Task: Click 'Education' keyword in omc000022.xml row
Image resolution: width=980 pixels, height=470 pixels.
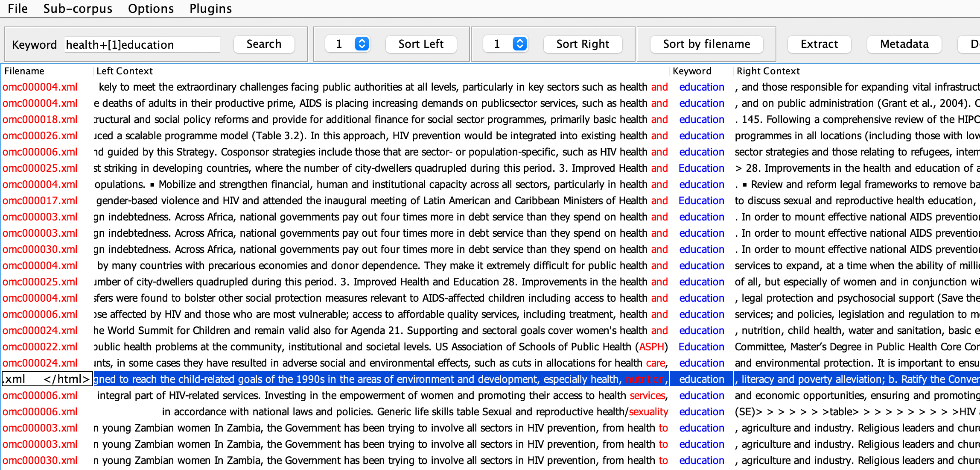Action: [701, 347]
